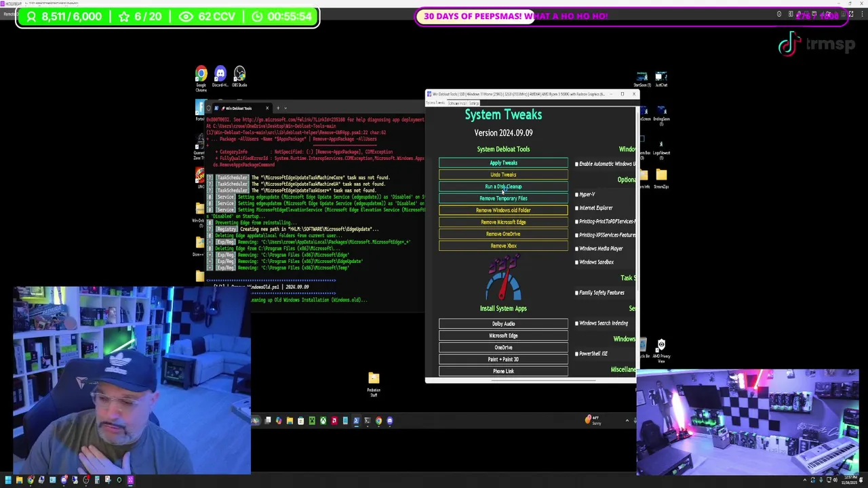This screenshot has width=868, height=488.
Task: Enable Automatic Windows Update checkbox
Action: click(577, 164)
